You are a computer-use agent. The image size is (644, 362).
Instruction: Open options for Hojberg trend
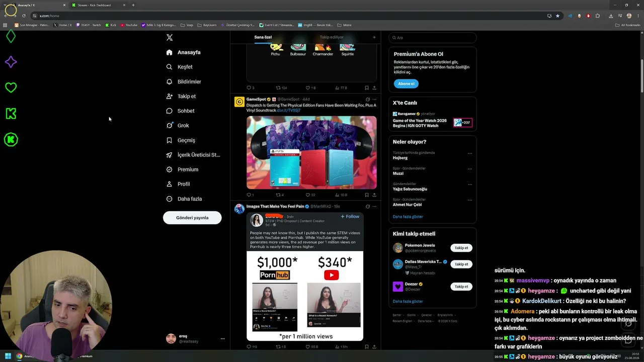[x=470, y=153]
